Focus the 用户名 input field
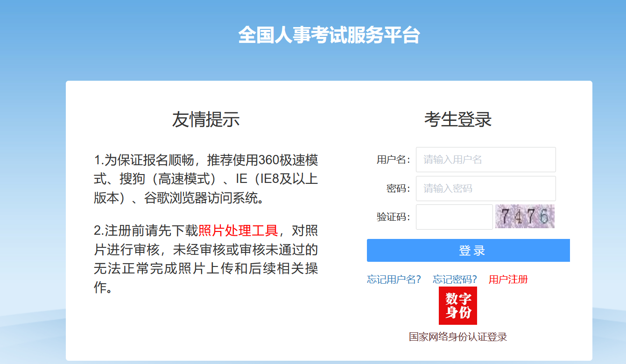Image resolution: width=626 pixels, height=364 pixels. coord(485,160)
